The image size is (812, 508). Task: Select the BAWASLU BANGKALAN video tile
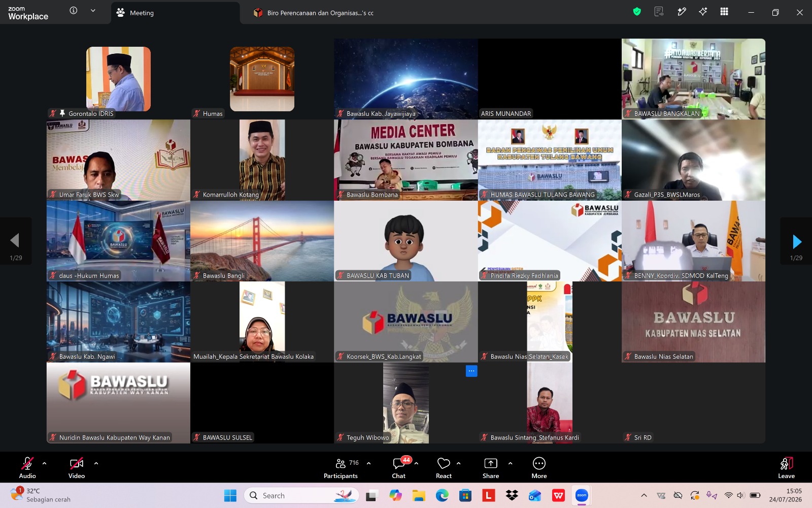693,79
